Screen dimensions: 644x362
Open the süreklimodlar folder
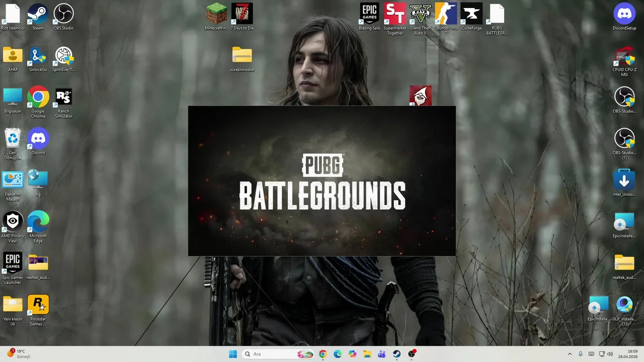click(x=242, y=59)
